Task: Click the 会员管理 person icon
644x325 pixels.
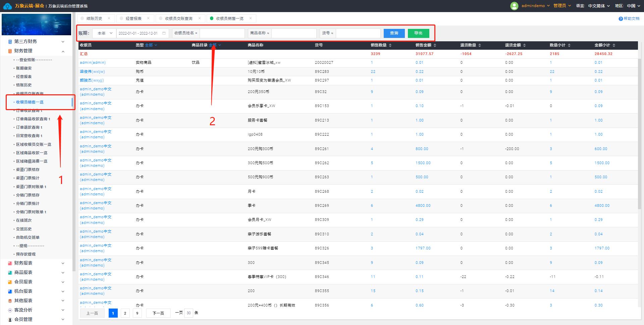Action: pyautogui.click(x=10, y=320)
